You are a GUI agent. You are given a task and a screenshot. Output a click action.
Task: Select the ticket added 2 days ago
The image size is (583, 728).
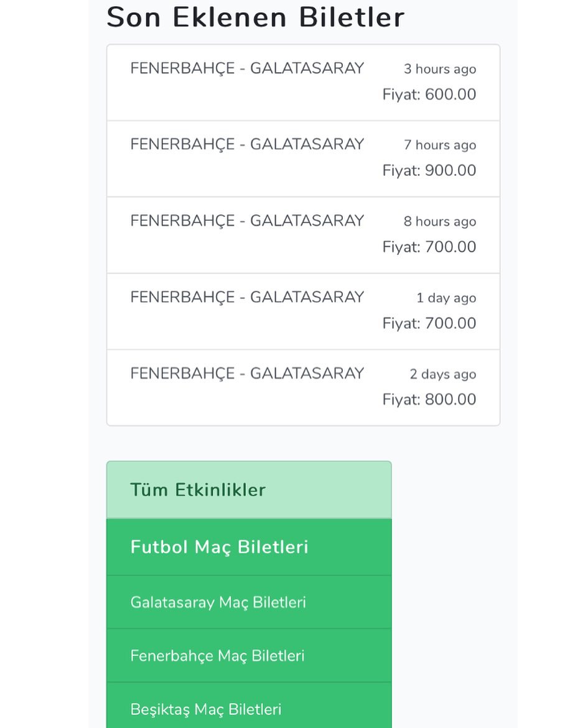304,388
